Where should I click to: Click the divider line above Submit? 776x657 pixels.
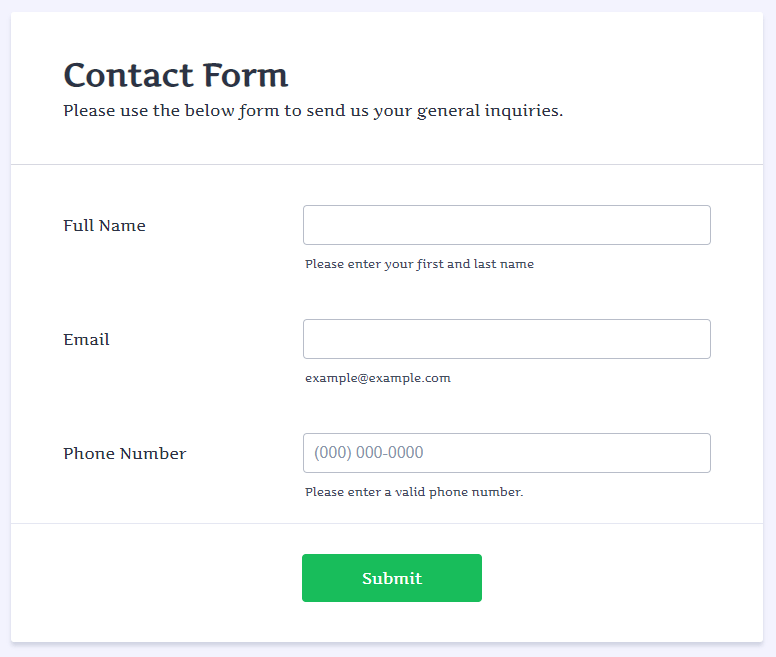tap(386, 523)
